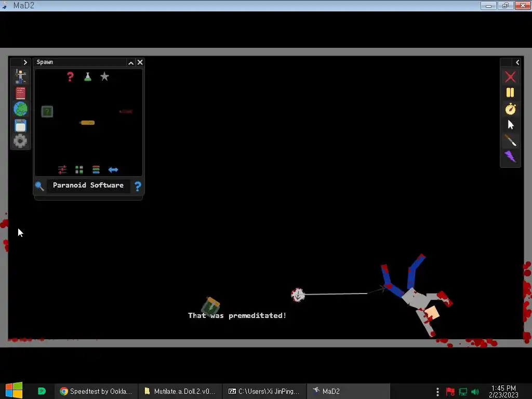
Task: Click the floppy disk save icon
Action: [20, 126]
